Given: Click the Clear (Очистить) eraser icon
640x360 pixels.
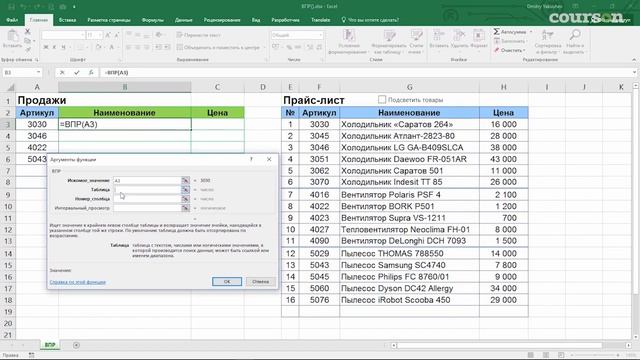Looking at the screenshot, I should click(496, 50).
